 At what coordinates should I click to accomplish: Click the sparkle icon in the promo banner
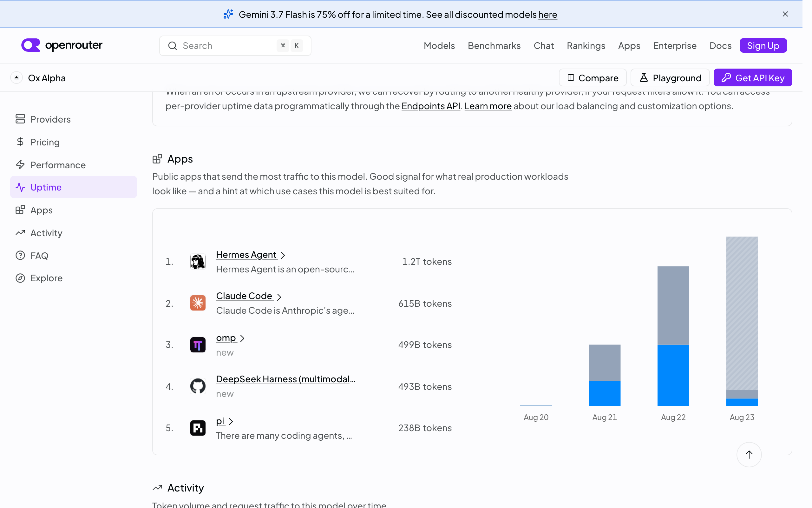point(228,14)
